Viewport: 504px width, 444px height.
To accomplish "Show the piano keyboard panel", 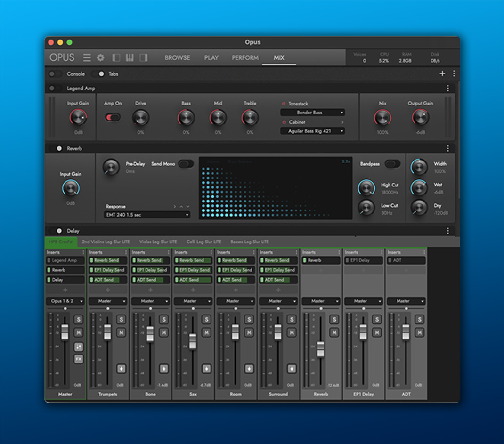I will 130,57.
